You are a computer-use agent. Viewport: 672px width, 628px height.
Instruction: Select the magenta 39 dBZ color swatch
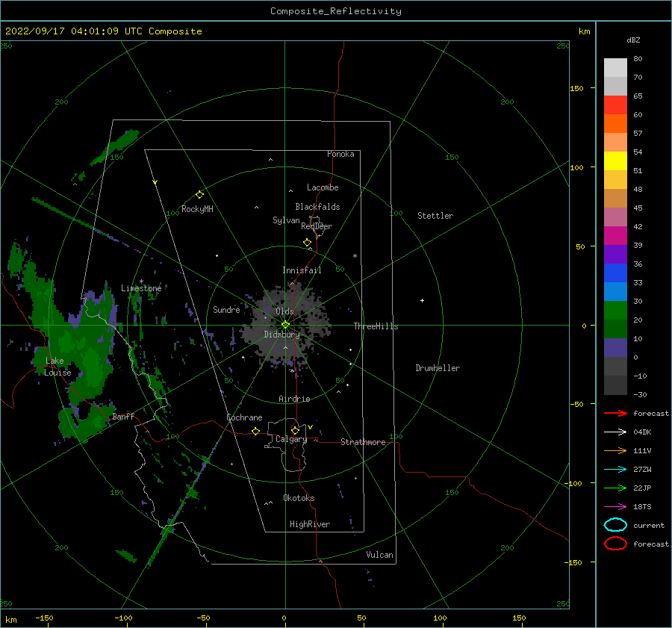(615, 236)
